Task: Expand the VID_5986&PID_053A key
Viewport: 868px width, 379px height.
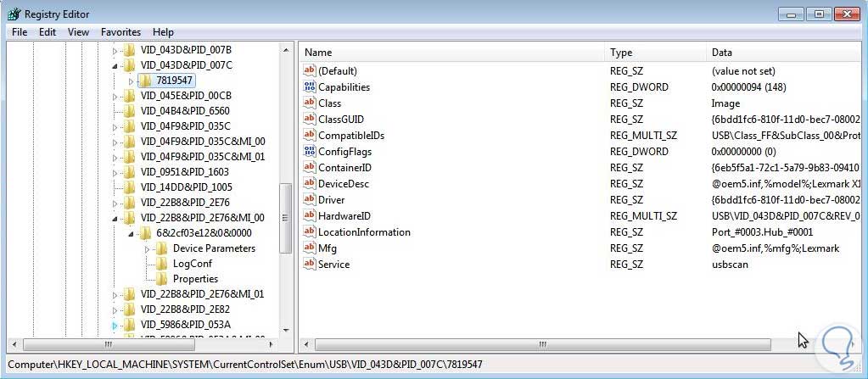Action: (x=115, y=326)
